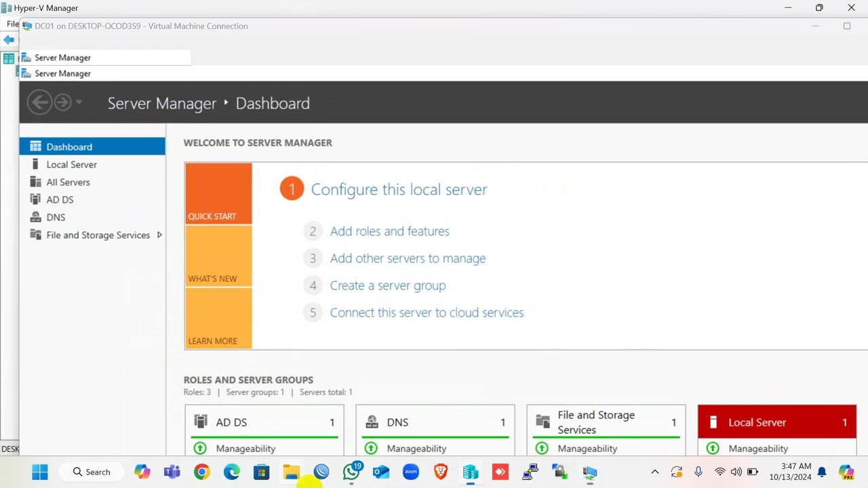The image size is (868, 488).
Task: Click the DNS icon in sidebar
Action: (x=35, y=217)
